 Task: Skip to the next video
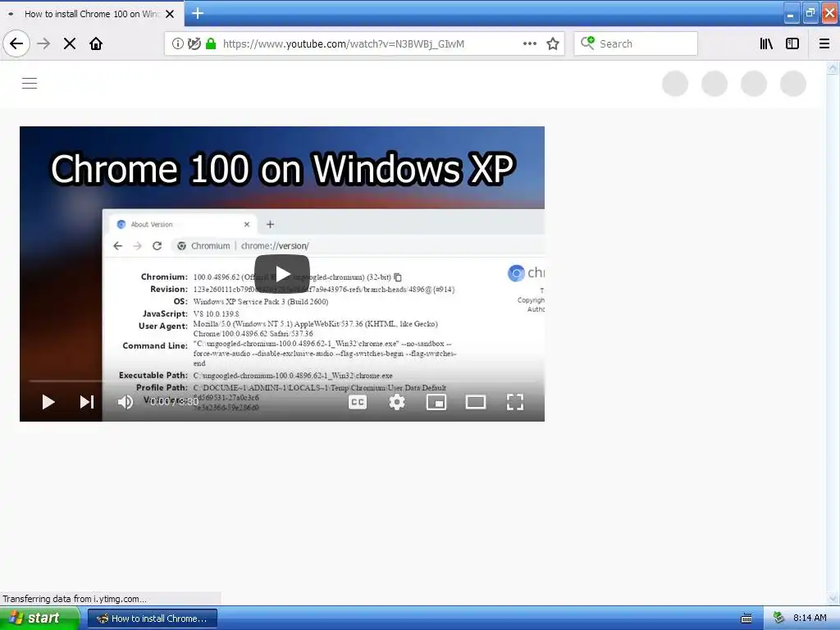(x=87, y=402)
